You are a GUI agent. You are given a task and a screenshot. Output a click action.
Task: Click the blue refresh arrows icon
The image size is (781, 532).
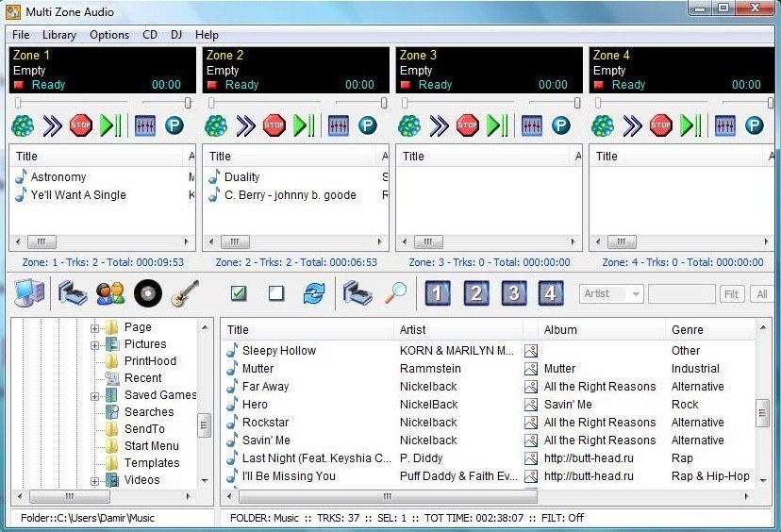pos(314,293)
